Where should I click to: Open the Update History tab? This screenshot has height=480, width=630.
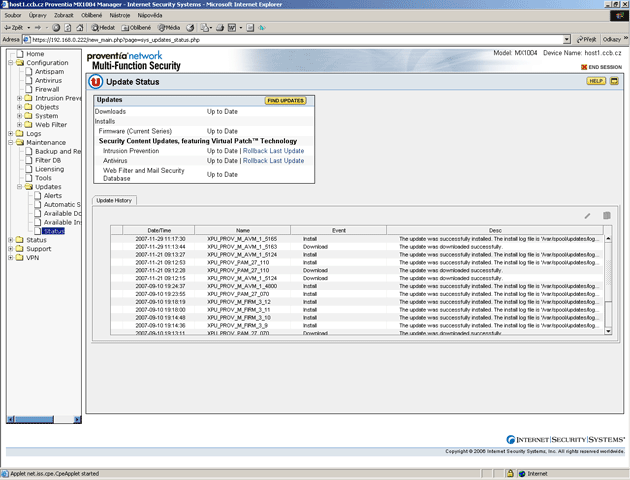point(114,201)
